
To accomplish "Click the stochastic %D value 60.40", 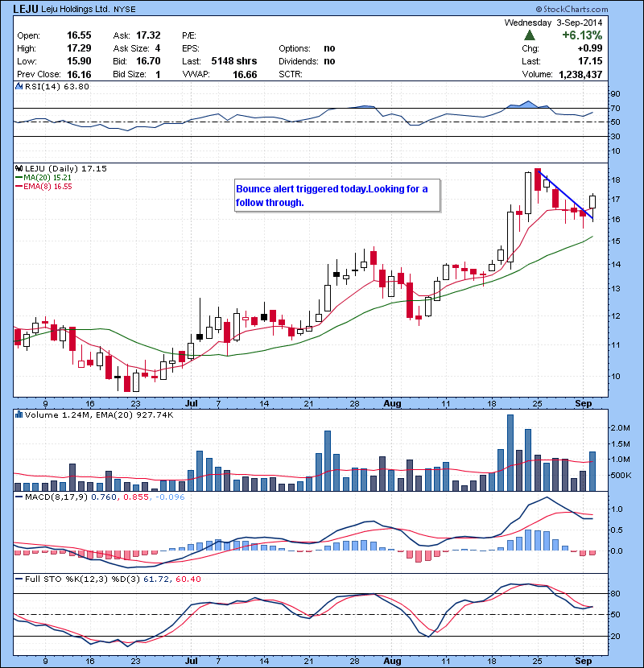I will (x=188, y=579).
